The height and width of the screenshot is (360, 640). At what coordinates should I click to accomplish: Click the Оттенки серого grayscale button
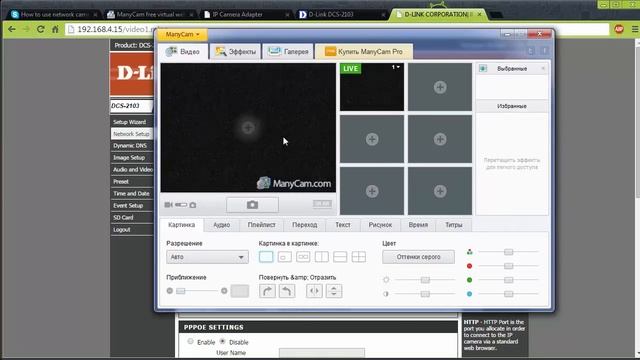(418, 257)
